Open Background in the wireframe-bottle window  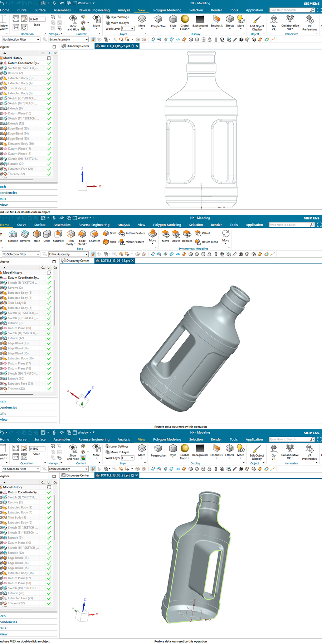pos(200,21)
